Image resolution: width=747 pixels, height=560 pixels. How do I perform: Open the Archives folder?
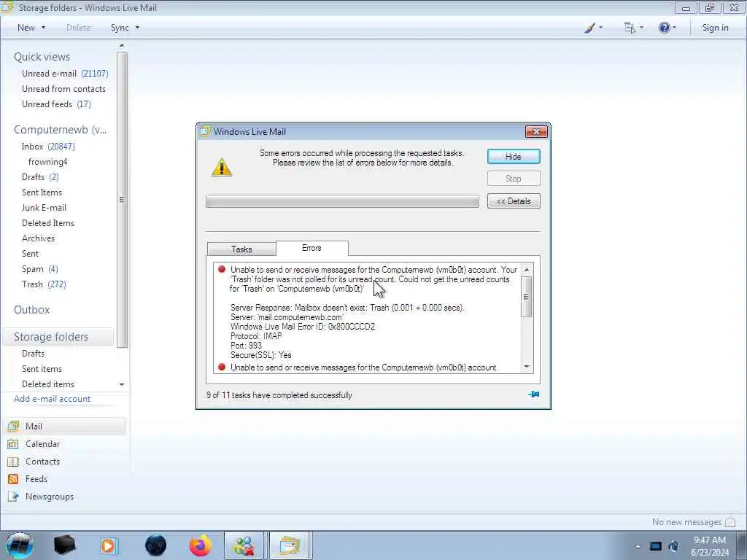pyautogui.click(x=38, y=238)
